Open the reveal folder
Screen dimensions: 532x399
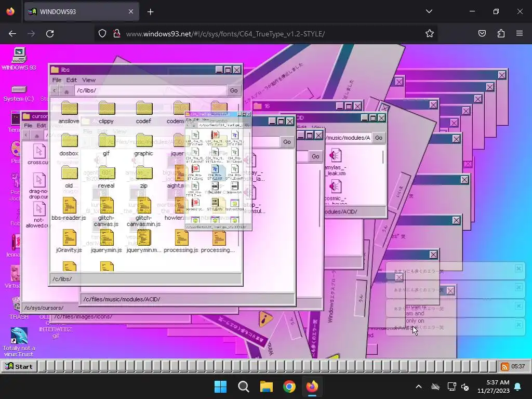click(x=106, y=177)
